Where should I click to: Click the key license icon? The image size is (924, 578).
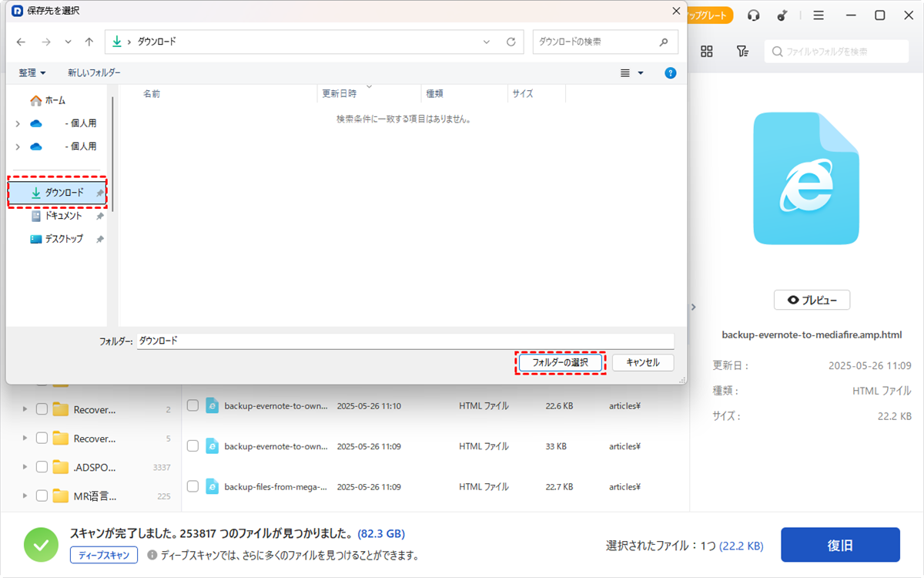(x=784, y=15)
